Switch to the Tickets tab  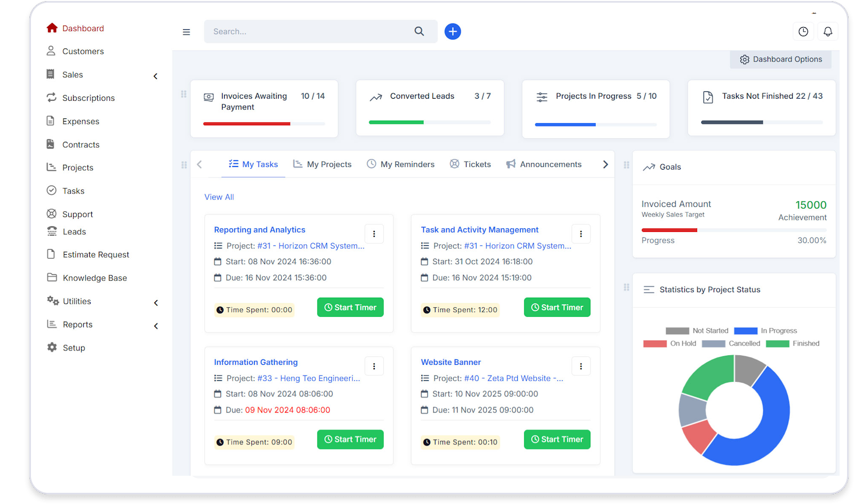(x=470, y=164)
